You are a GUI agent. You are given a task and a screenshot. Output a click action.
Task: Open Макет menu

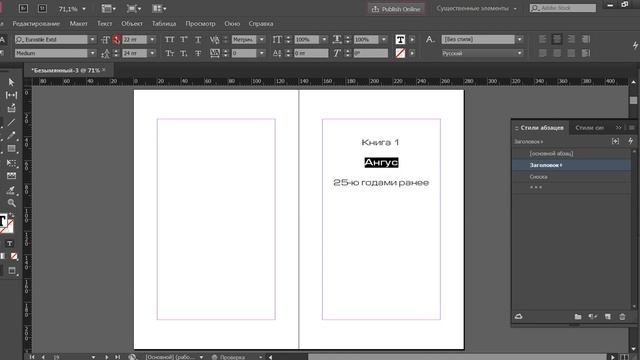pos(78,24)
